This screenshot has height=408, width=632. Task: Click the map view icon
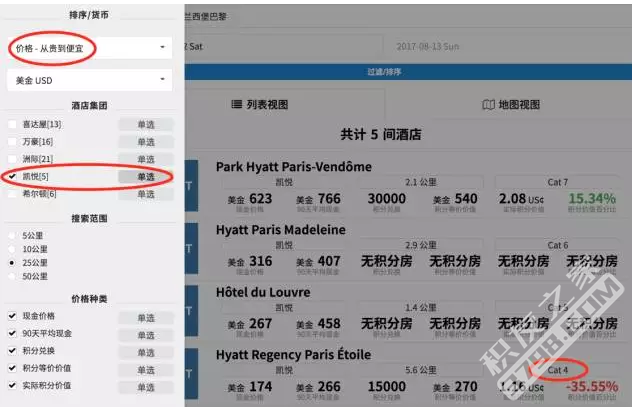click(x=488, y=105)
